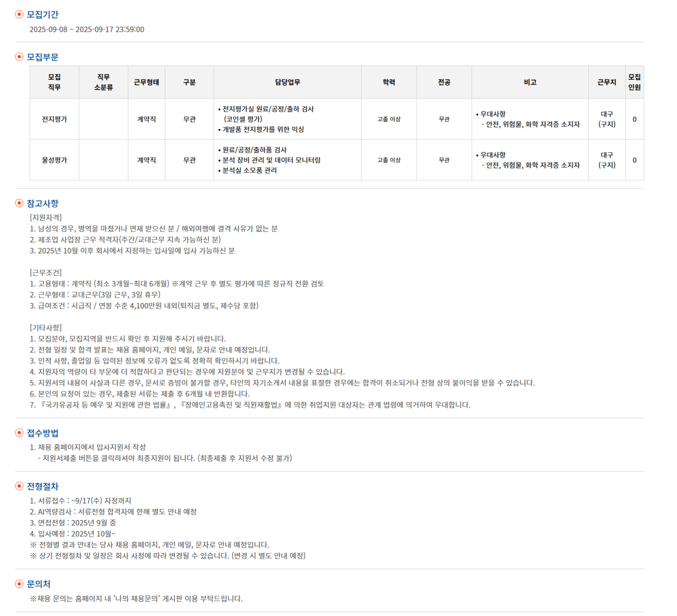Screen dimensions: 677x616
Task: Click the 근무형태 column header
Action: [147, 82]
